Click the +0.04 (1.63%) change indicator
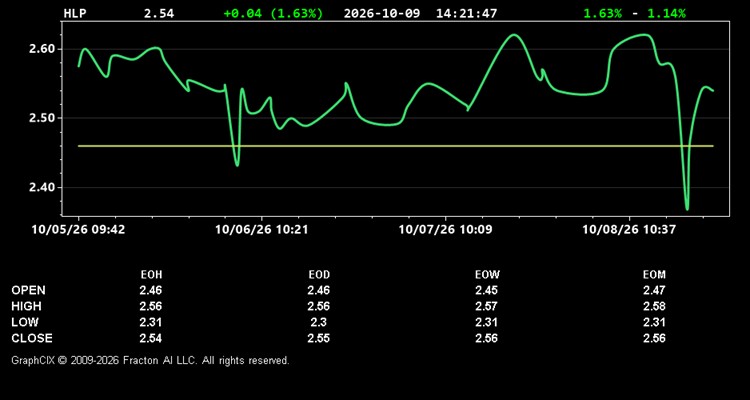 (x=273, y=13)
